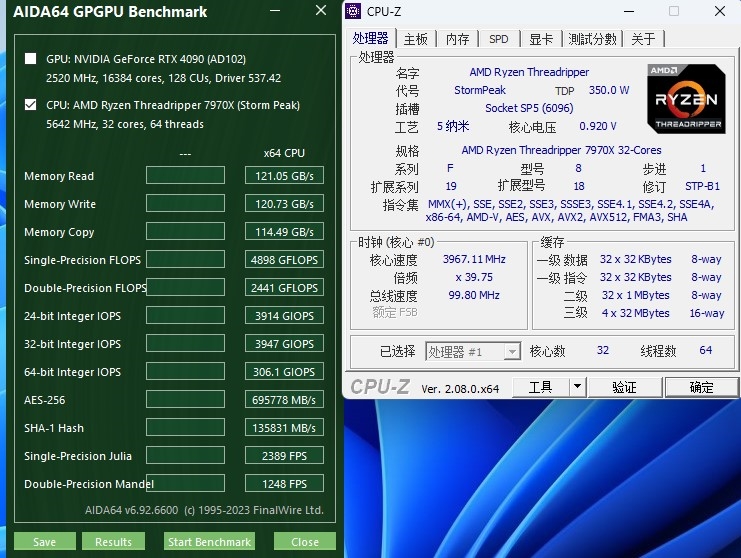Click the Single-Precision Julia result 2389 FPS
This screenshot has width=741, height=558.
pos(284,455)
